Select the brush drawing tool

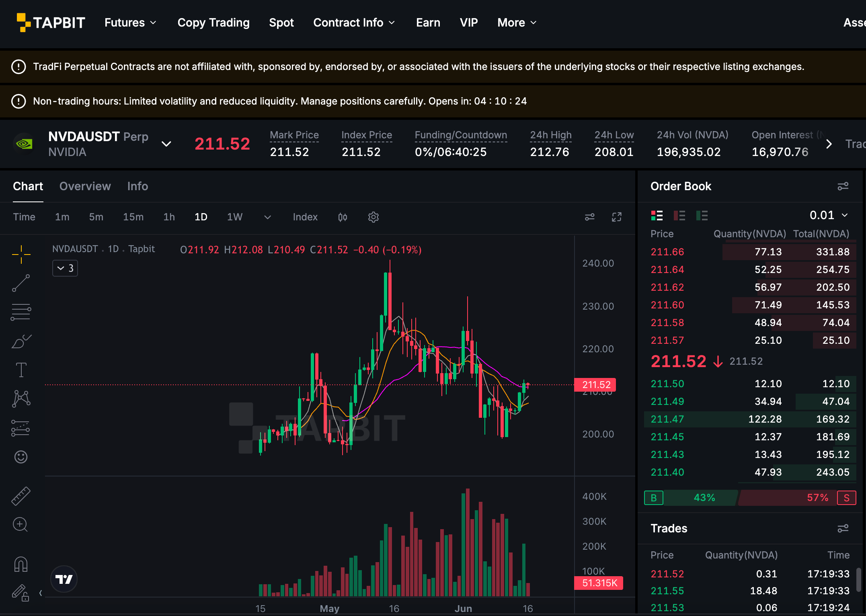click(21, 341)
